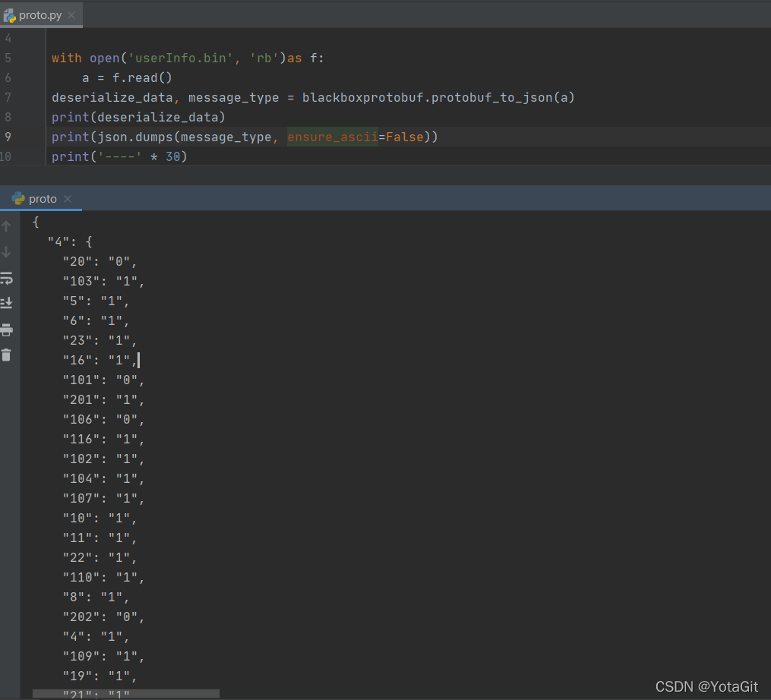Click the "6": "1" output line
The image size is (771, 700).
(96, 320)
